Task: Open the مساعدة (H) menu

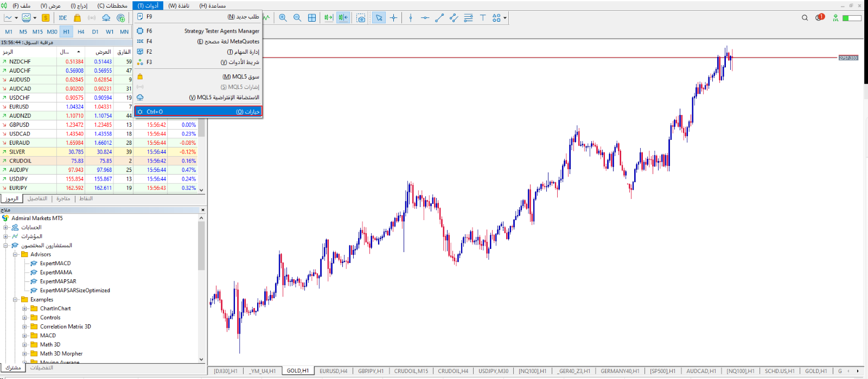Action: tap(213, 5)
